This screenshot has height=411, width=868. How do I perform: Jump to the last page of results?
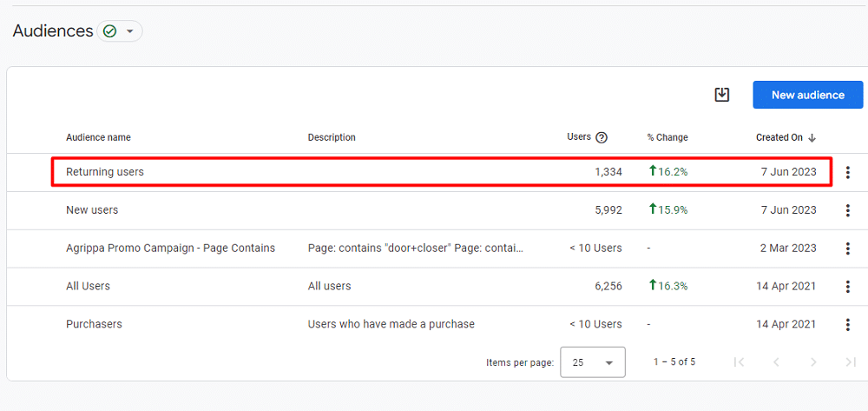(x=850, y=362)
